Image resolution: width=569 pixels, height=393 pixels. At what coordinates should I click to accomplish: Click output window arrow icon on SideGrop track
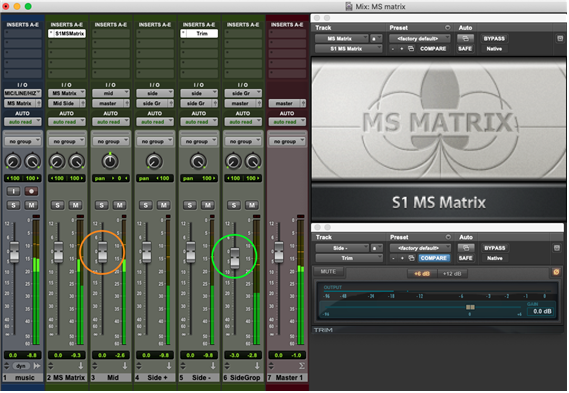pos(257,366)
